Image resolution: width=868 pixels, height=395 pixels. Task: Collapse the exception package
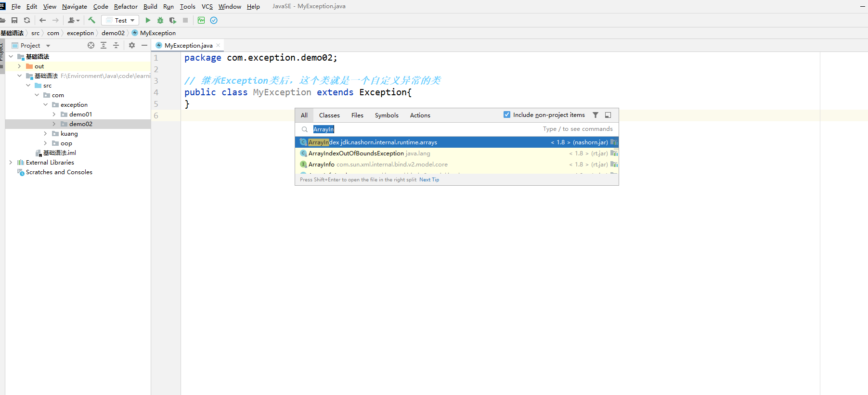click(46, 104)
